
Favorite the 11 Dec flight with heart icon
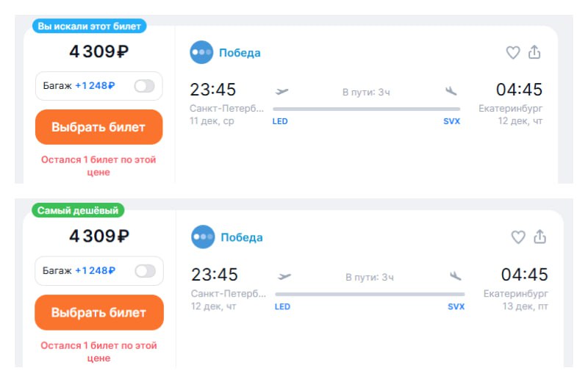tap(513, 53)
